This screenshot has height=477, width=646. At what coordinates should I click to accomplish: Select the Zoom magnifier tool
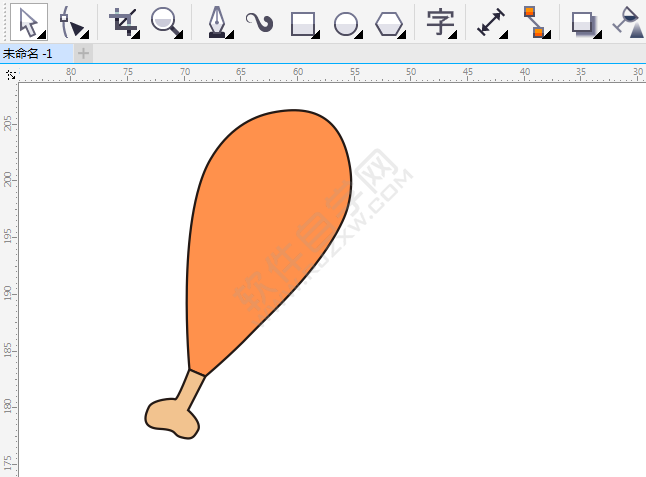coord(166,23)
